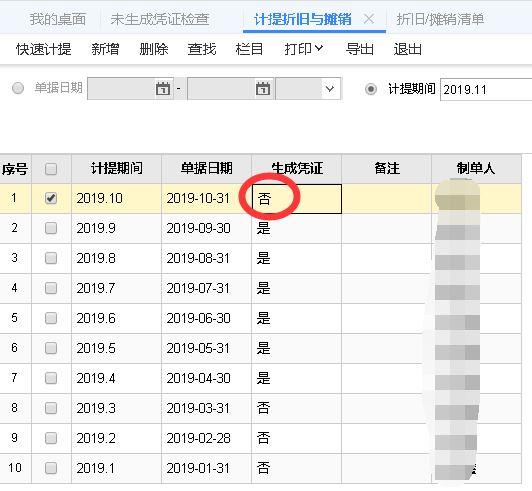Screen dimensions: 532x491
Task: Click the 计提期间 field showing 2019.11
Action: point(486,89)
